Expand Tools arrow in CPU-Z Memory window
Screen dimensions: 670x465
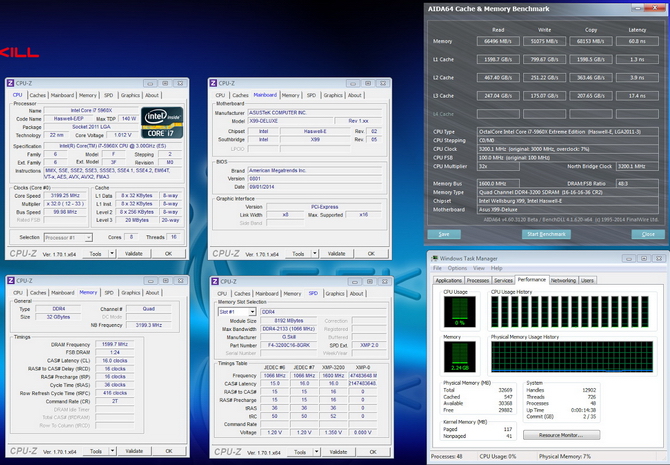(x=112, y=451)
